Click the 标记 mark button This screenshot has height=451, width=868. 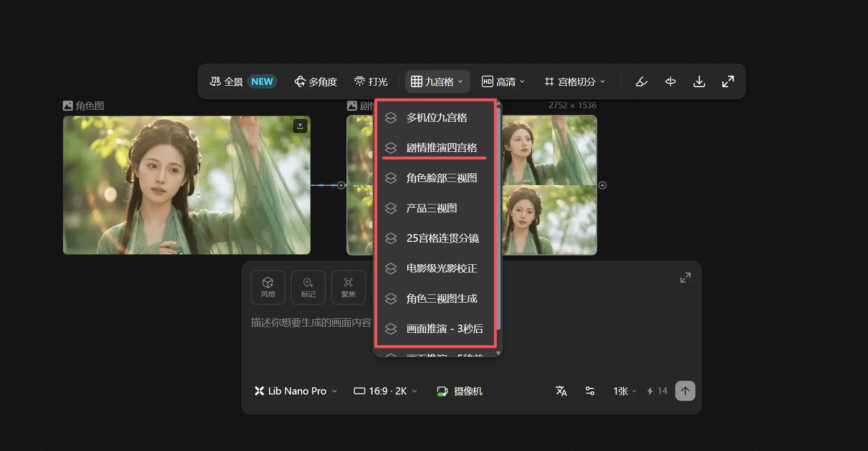point(308,287)
